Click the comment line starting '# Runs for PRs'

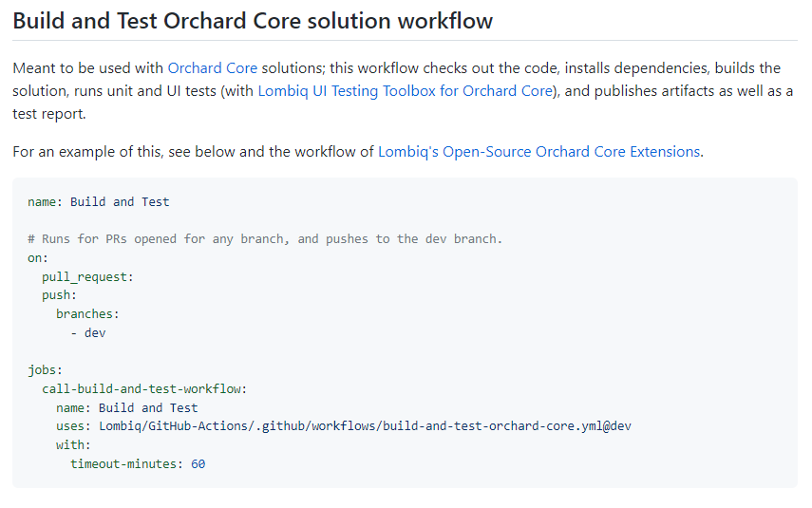[x=265, y=238]
